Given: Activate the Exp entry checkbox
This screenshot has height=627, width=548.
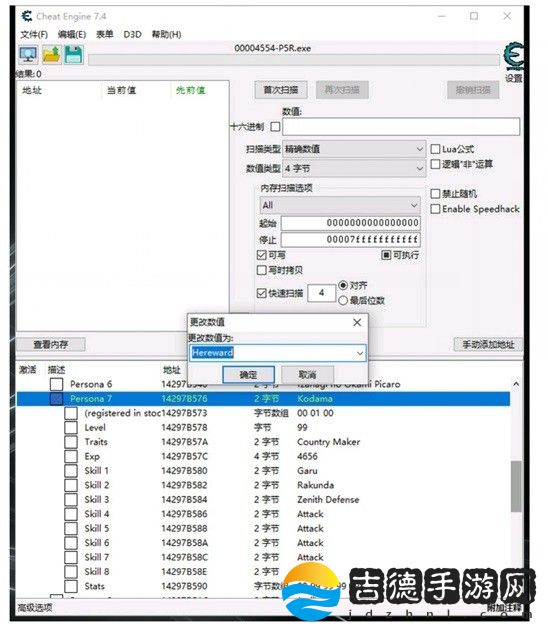Looking at the screenshot, I should click(71, 456).
